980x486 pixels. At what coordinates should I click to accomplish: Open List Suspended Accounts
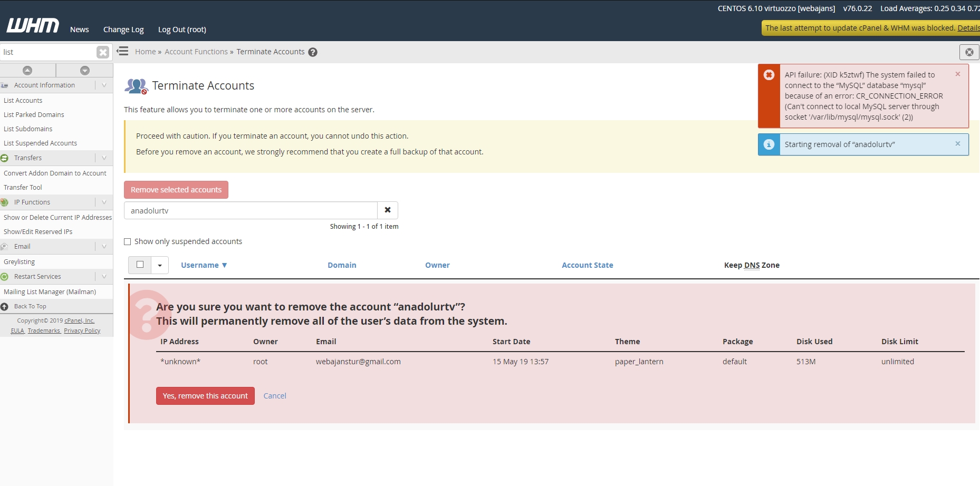click(40, 143)
